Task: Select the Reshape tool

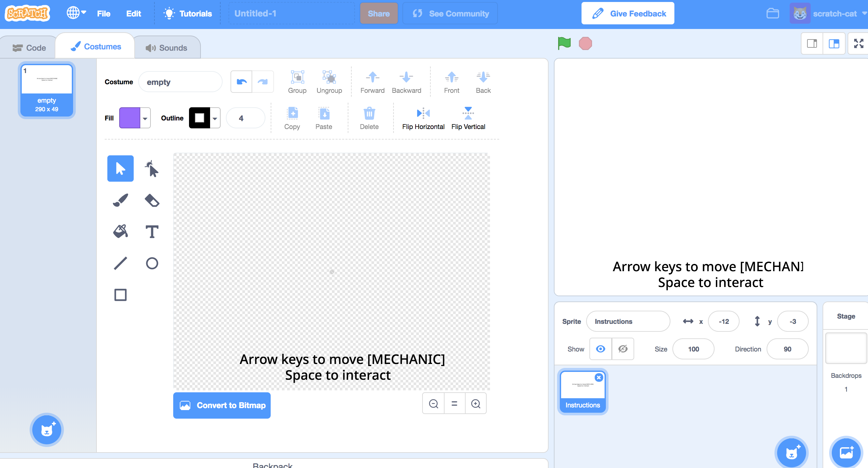Action: [x=151, y=169]
